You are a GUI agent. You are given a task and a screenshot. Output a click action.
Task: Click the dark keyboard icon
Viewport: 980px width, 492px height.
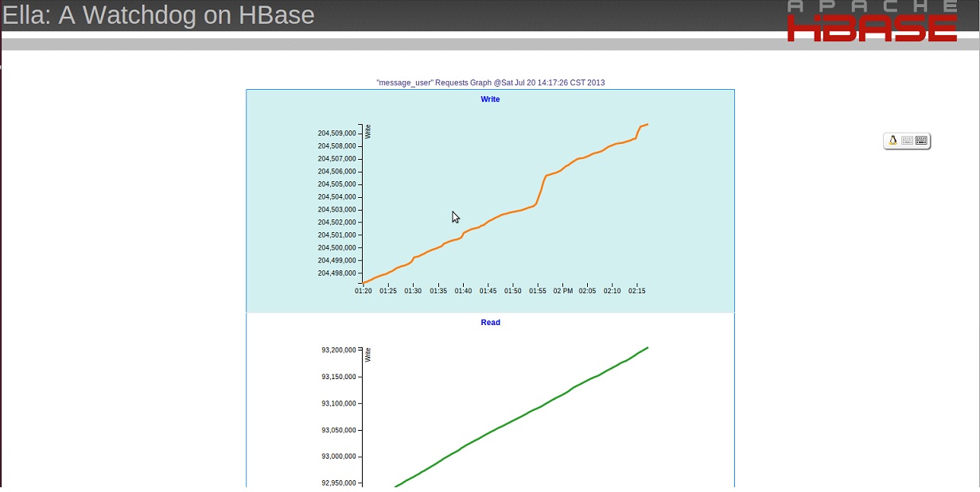coord(921,141)
